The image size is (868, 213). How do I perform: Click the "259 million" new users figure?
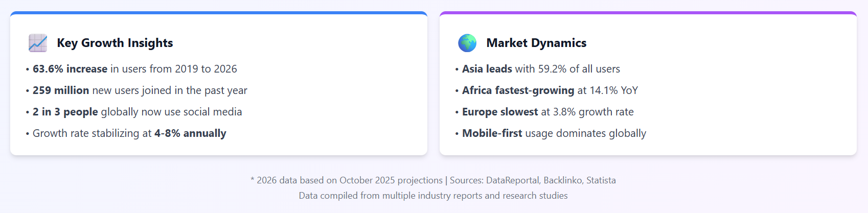(61, 90)
